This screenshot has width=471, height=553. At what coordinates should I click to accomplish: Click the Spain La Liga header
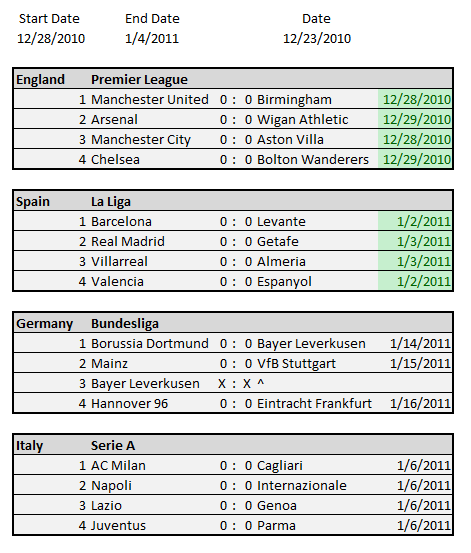(233, 201)
